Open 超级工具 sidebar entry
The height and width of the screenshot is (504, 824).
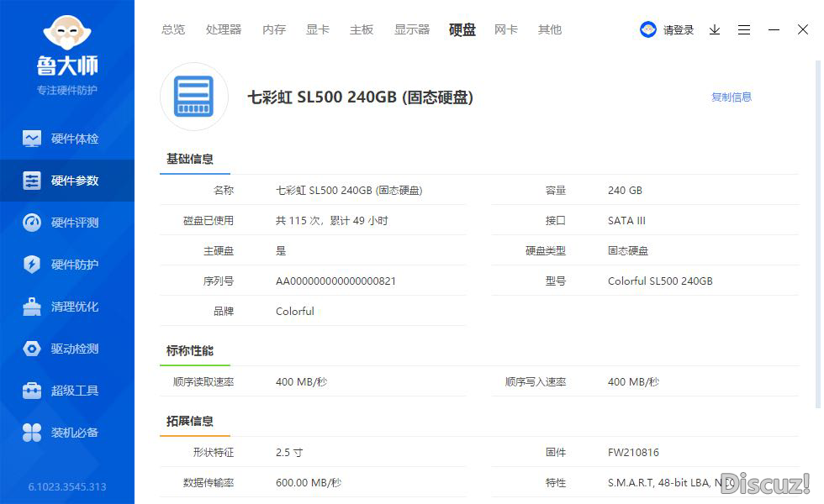75,391
